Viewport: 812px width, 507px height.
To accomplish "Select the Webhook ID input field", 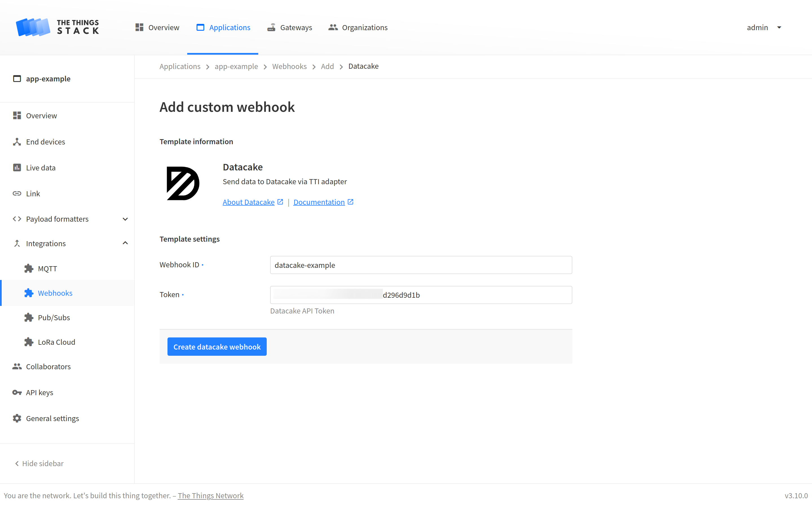I will [420, 265].
